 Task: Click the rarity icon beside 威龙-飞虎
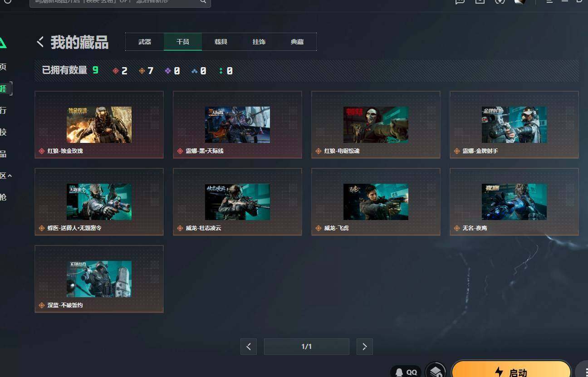pos(318,228)
